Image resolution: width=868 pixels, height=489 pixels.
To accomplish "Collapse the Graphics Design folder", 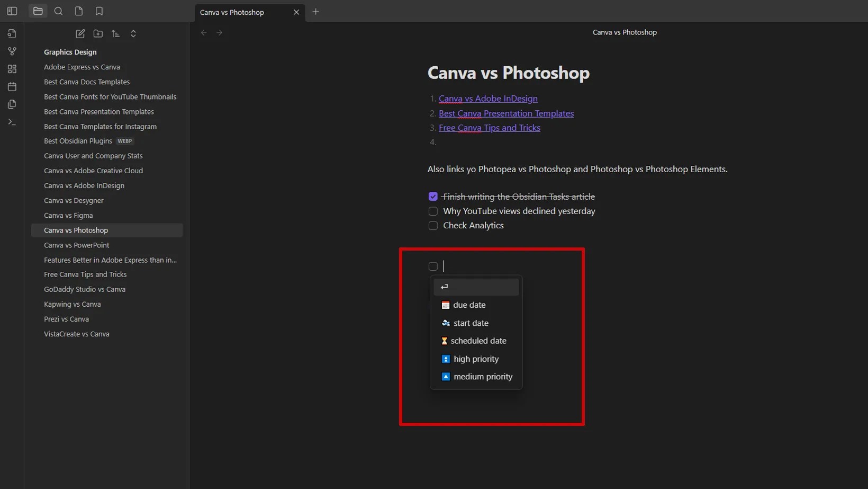I will pyautogui.click(x=70, y=52).
